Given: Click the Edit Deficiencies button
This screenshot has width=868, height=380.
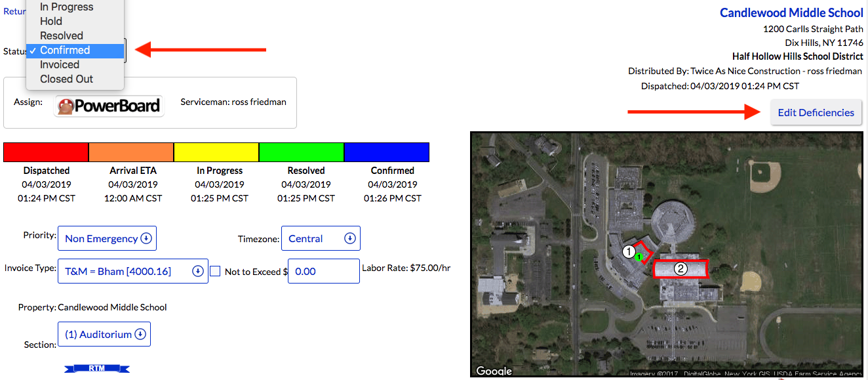Looking at the screenshot, I should click(x=816, y=112).
